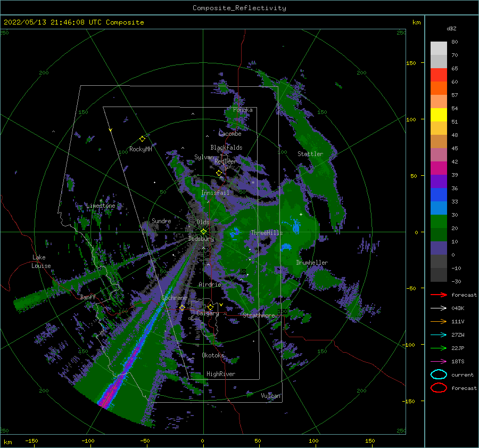
Task: Select the Banff town label
Action: coord(88,297)
